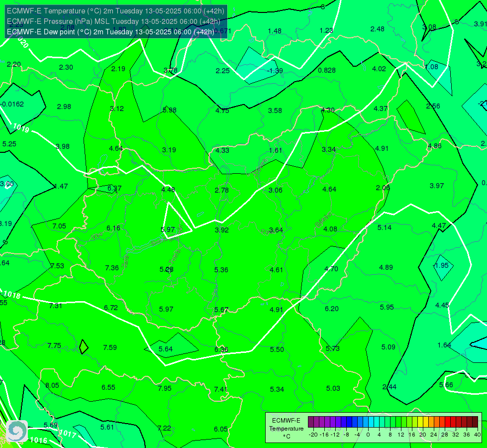Click the -0.0162 temperature value
Viewport: 487px width, 448px height.
[12, 104]
